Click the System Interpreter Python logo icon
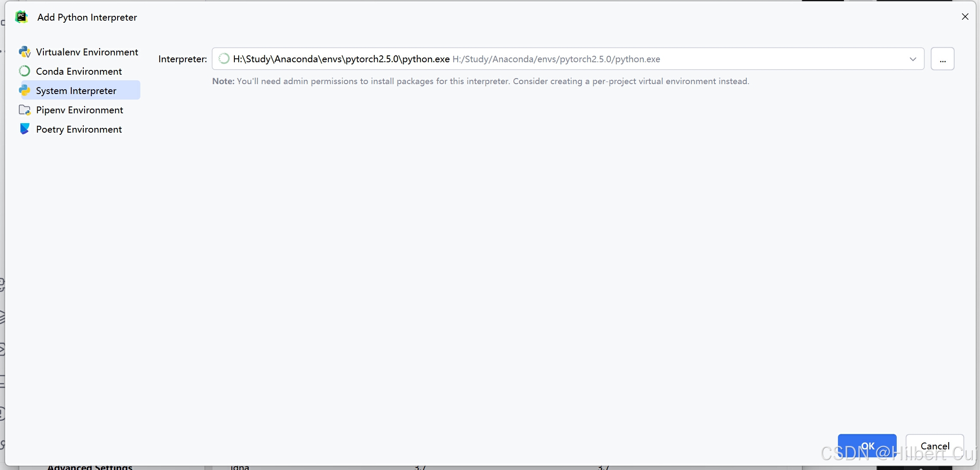The width and height of the screenshot is (980, 470). [x=24, y=90]
